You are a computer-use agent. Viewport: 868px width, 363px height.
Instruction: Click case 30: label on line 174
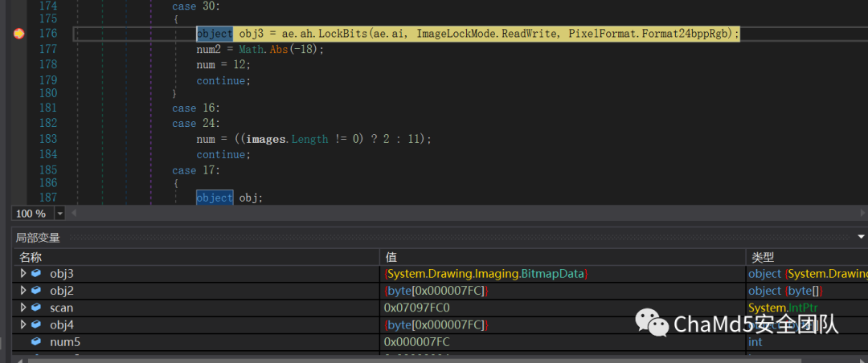coord(197,6)
